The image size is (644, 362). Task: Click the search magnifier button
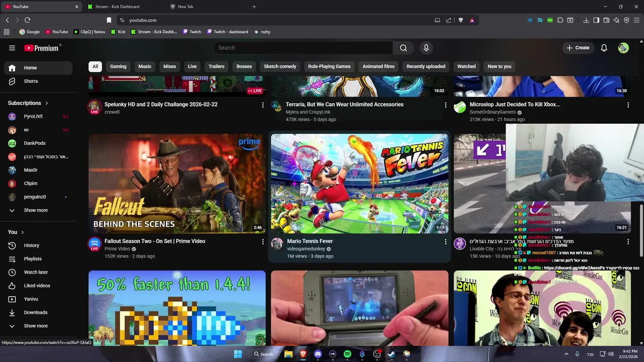pos(404,48)
